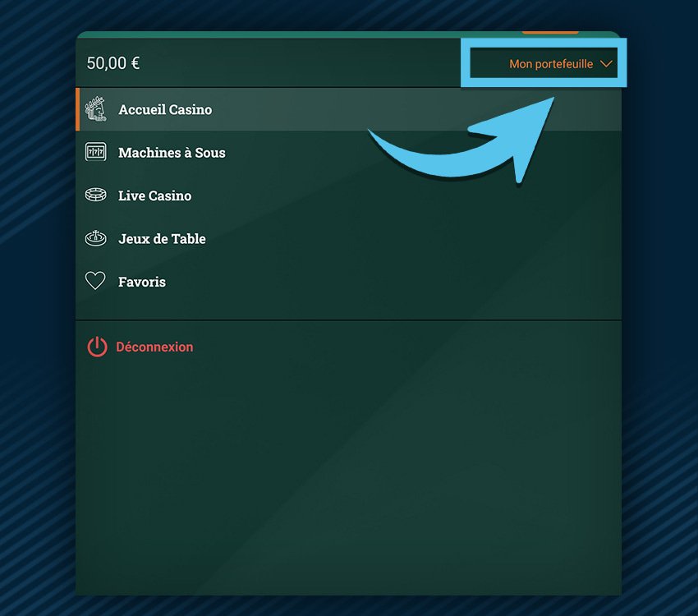The width and height of the screenshot is (698, 616).
Task: Click the slot machine icon
Action: (x=96, y=152)
